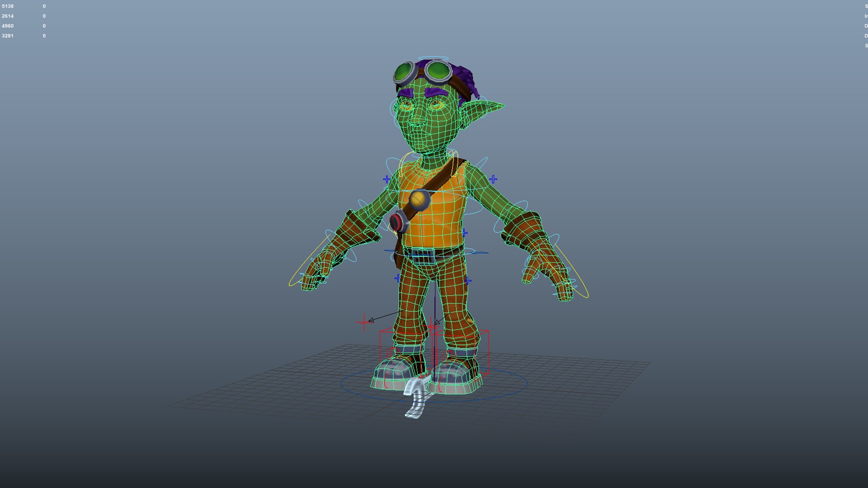
Task: Click the HUD value 3281
Action: click(x=8, y=36)
